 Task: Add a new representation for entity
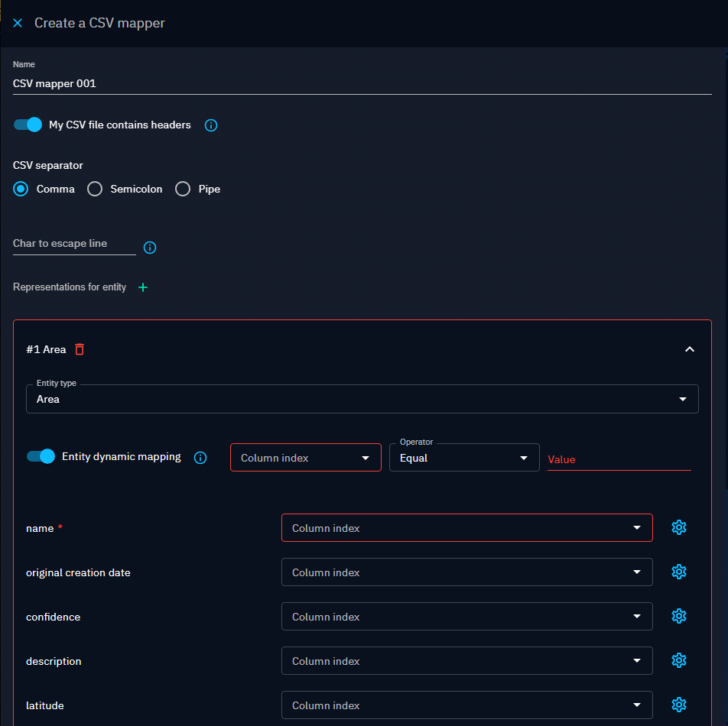click(143, 287)
